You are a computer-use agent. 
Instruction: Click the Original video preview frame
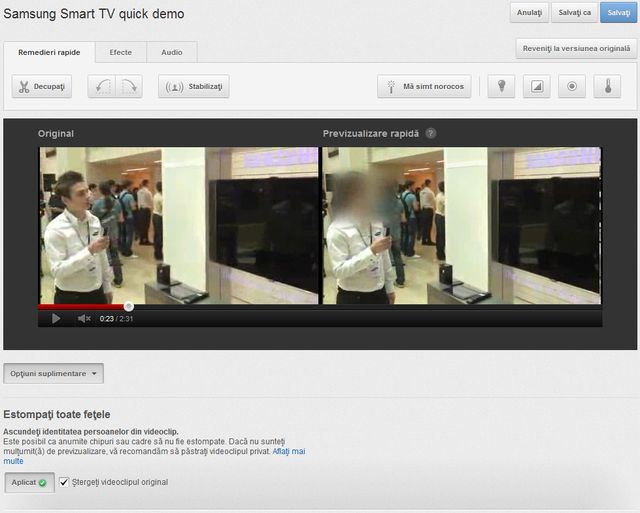tap(178, 226)
